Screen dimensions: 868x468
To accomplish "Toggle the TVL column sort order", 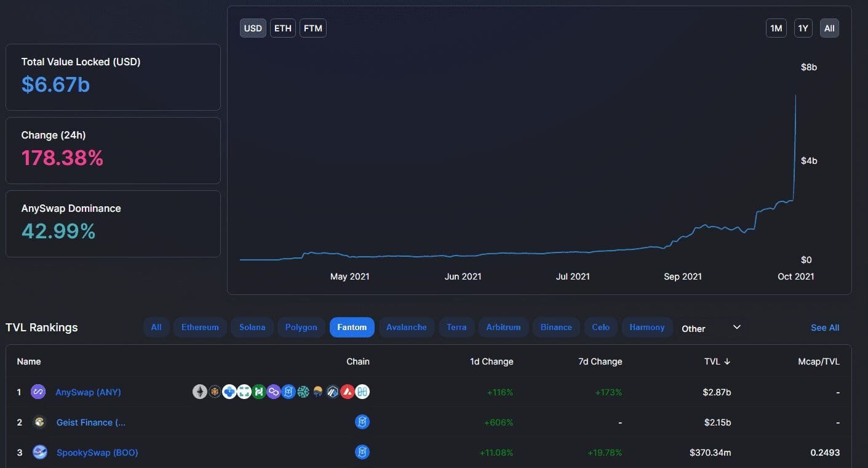I will [717, 361].
